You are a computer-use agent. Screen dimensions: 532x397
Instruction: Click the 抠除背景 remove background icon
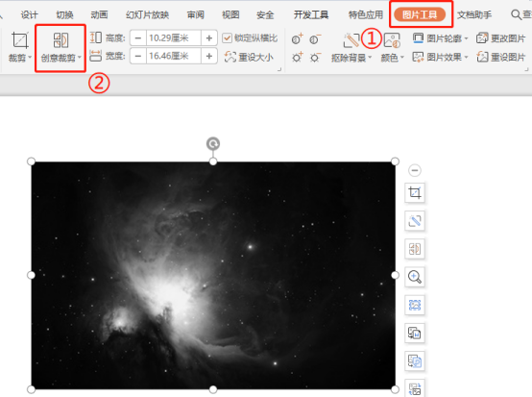point(351,48)
